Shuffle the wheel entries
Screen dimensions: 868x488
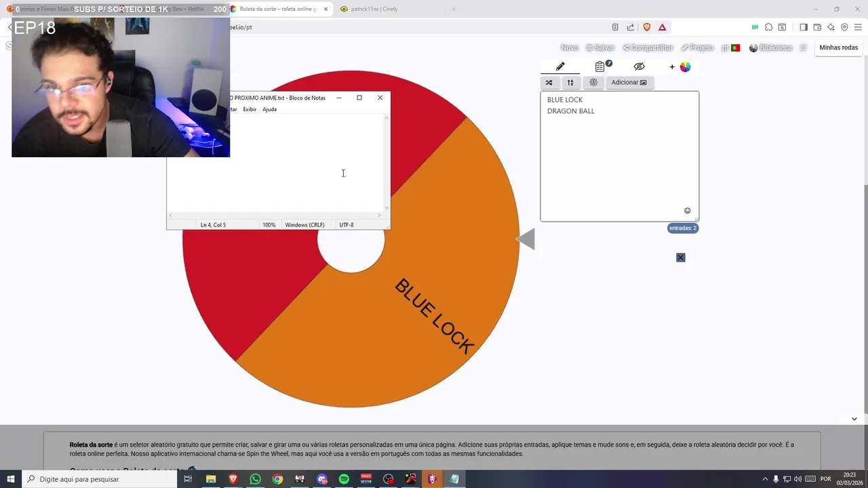click(549, 83)
